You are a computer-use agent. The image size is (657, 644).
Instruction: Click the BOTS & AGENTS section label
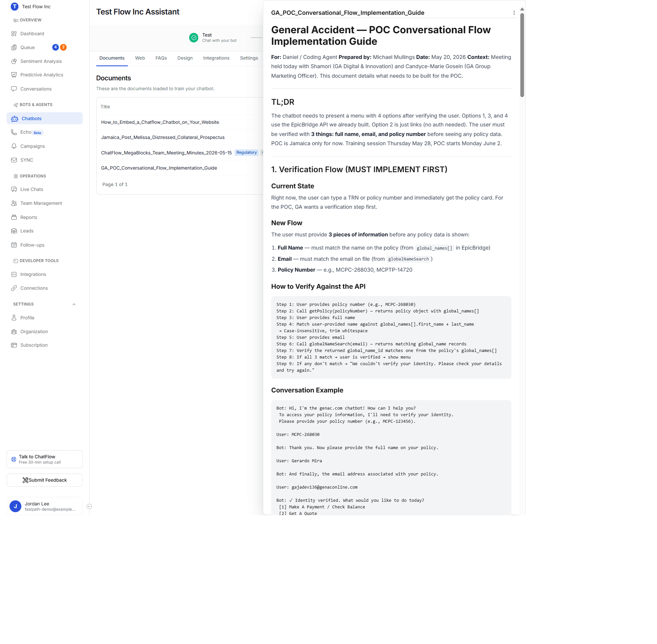[36, 105]
